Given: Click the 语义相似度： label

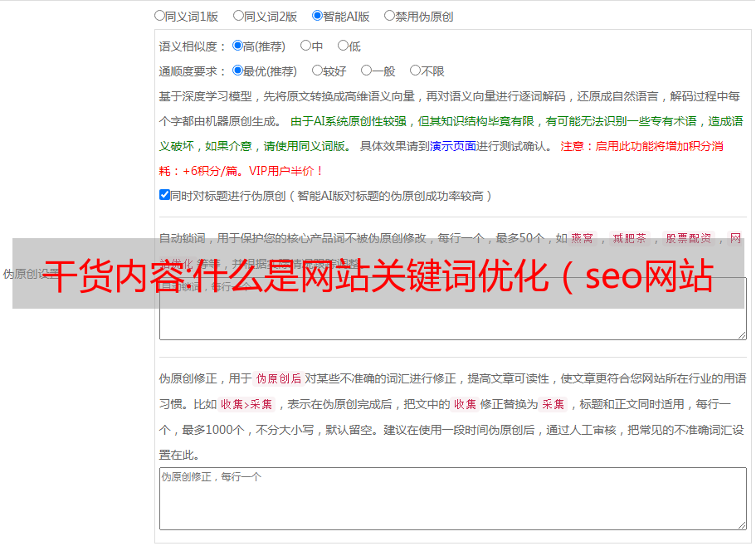Looking at the screenshot, I should (x=193, y=46).
